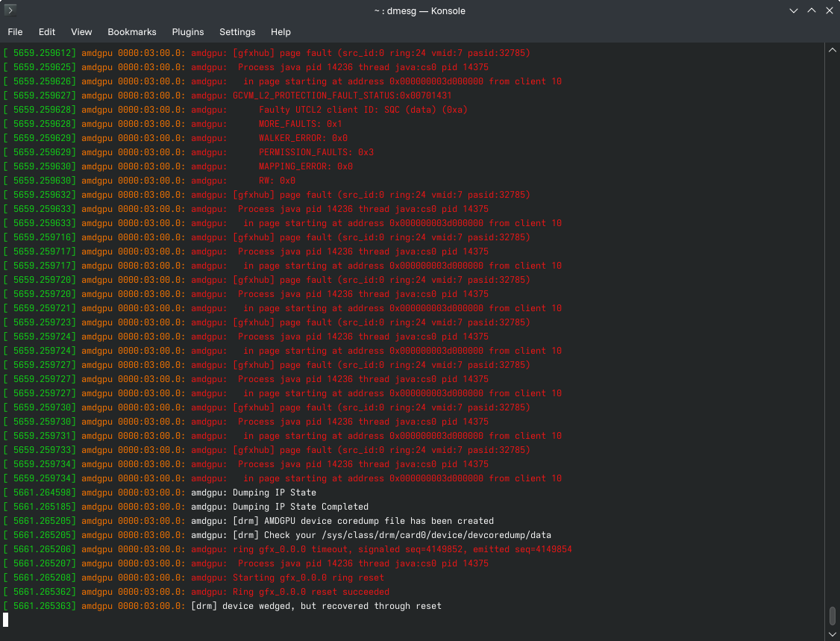The image size is (840, 641).
Task: Click the 'Dumping IP State Completed' message
Action: coord(300,507)
